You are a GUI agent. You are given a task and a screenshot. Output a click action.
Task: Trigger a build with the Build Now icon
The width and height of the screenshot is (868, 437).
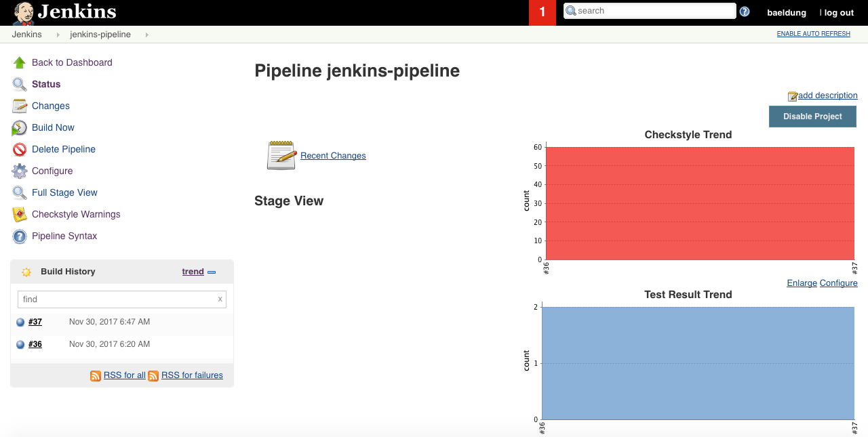tap(19, 127)
